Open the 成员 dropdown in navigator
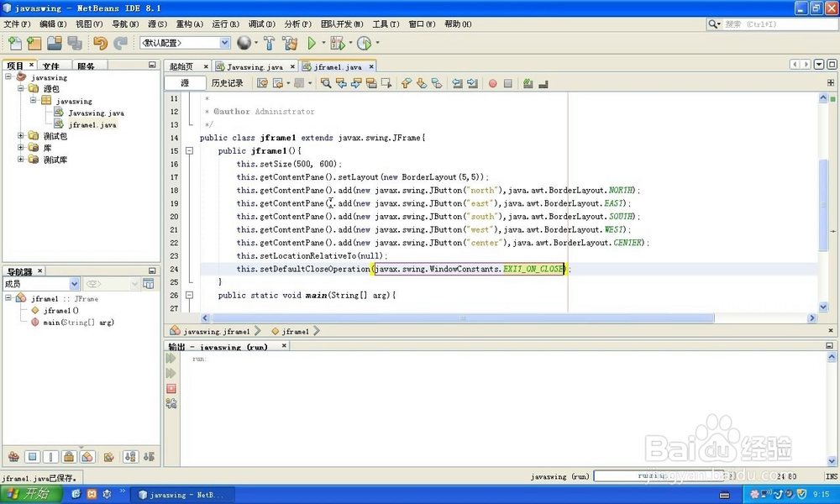 [x=75, y=284]
